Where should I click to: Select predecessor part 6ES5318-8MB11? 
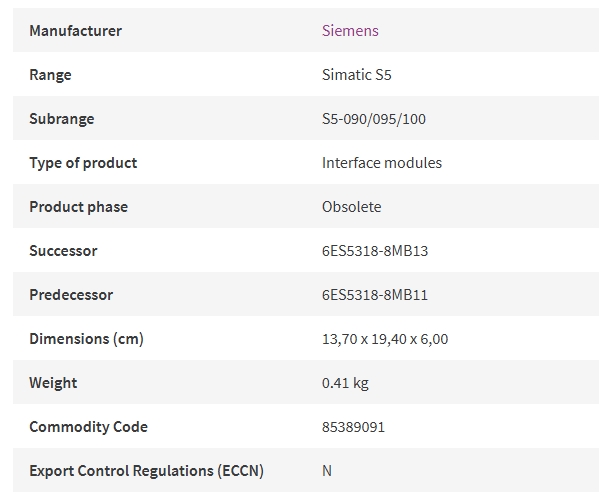[375, 294]
